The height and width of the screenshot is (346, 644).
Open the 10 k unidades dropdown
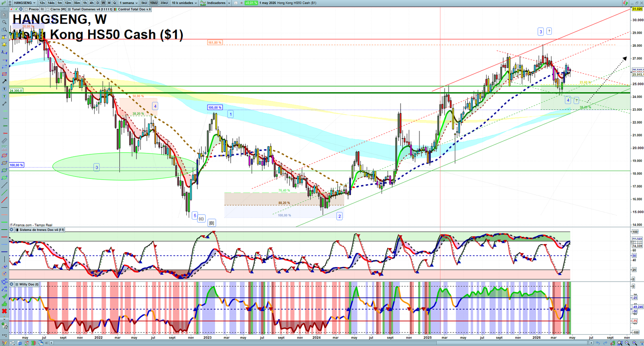coord(184,3)
